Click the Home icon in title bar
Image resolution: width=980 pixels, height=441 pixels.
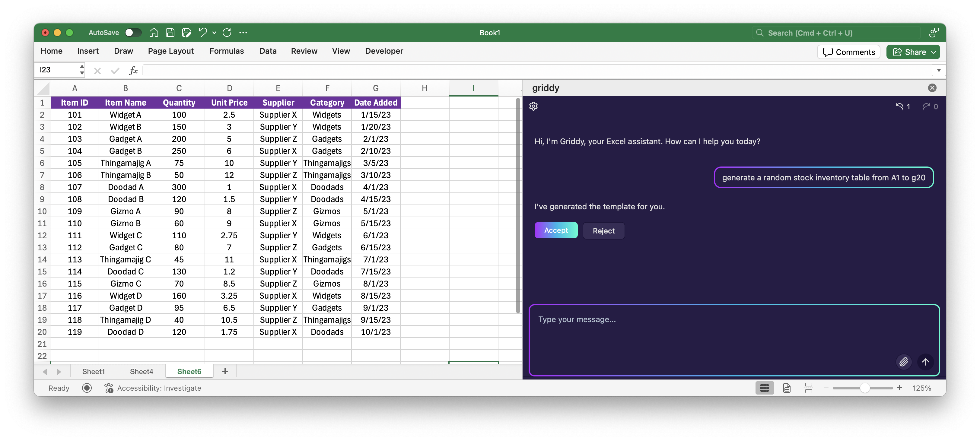point(154,33)
